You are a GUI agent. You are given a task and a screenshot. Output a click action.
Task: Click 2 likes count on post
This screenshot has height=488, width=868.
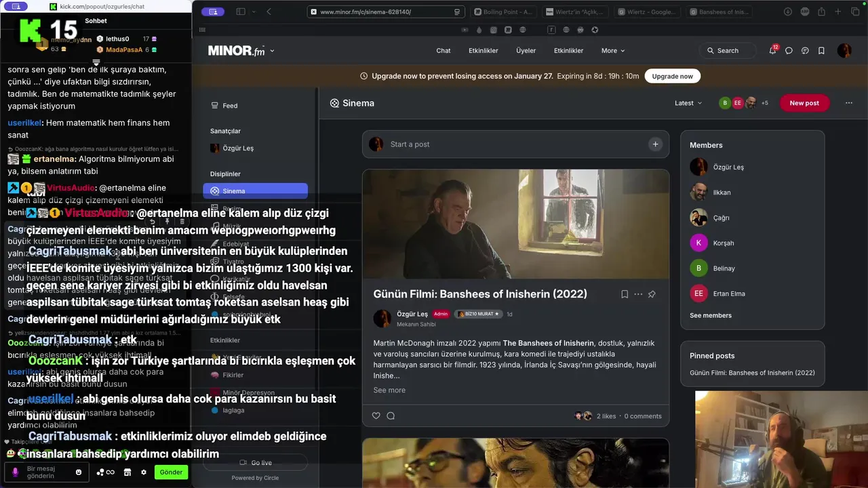pos(606,416)
